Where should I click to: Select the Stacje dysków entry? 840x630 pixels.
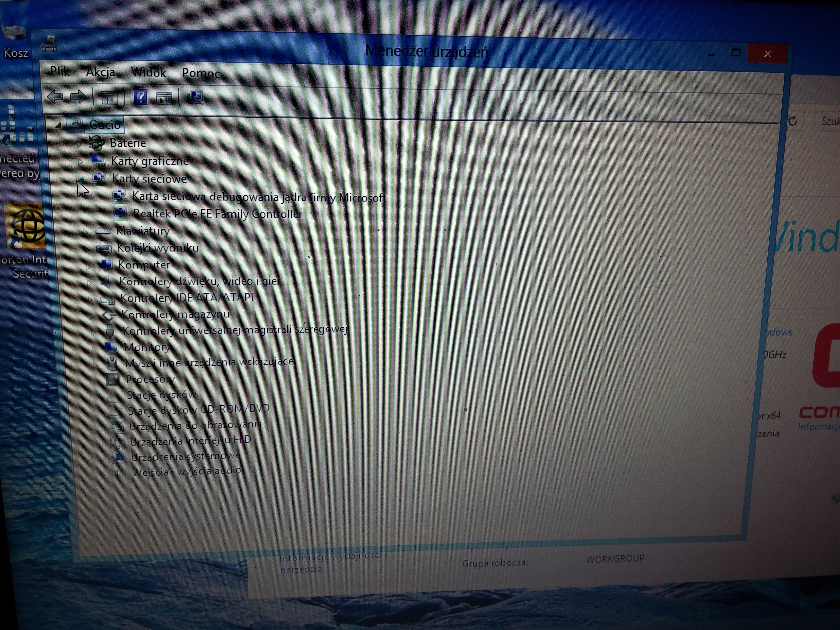point(161,395)
